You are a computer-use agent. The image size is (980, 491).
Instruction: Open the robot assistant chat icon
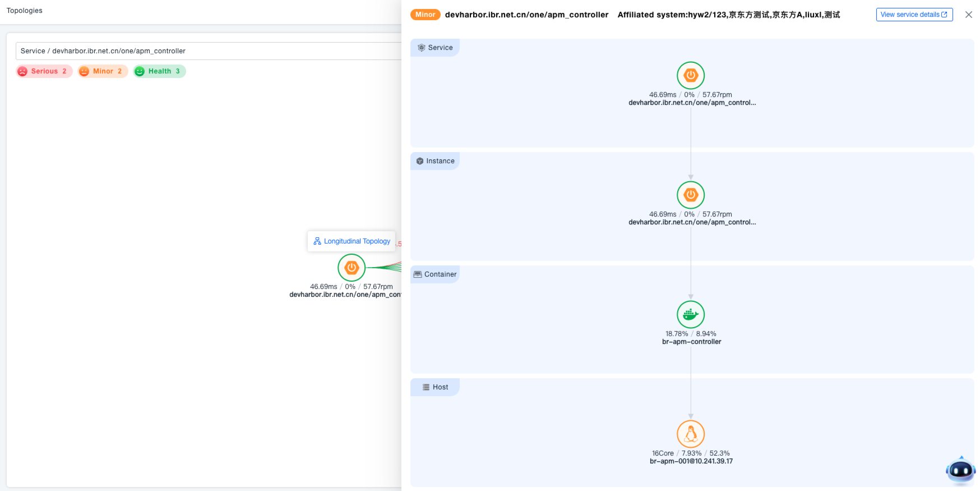pos(960,470)
